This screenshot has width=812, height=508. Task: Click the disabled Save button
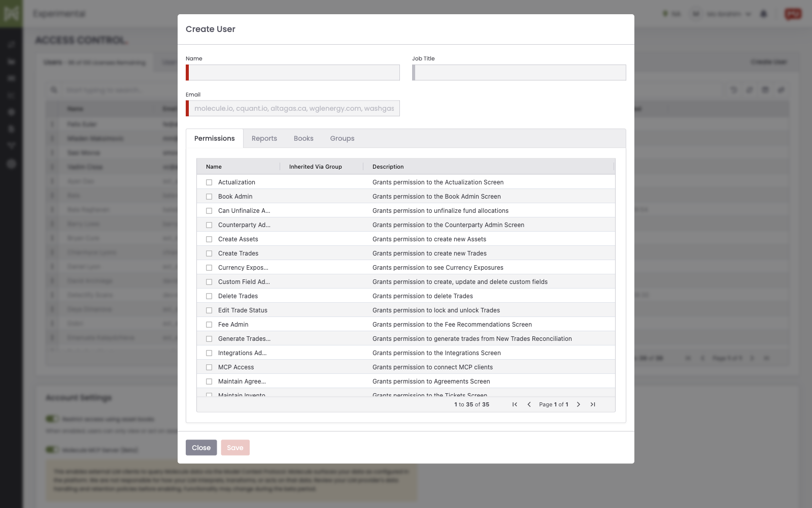point(235,448)
